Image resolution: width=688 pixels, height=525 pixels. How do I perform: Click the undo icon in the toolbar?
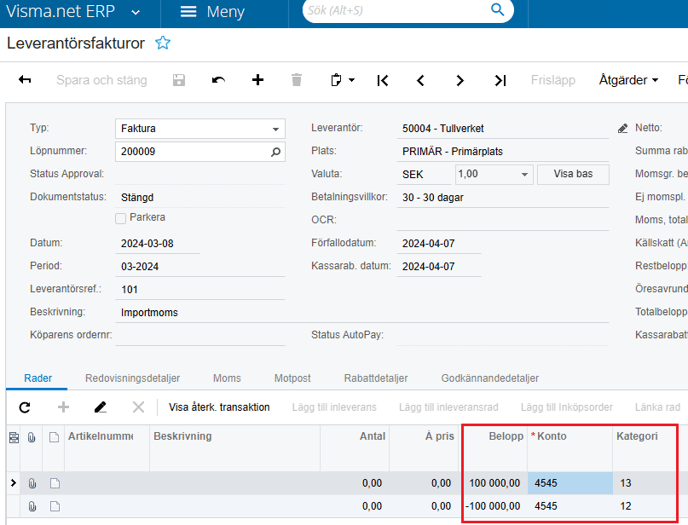tap(218, 80)
